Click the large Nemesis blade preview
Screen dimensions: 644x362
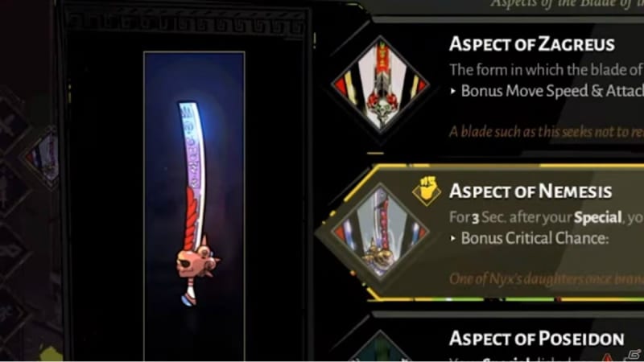[x=194, y=206]
